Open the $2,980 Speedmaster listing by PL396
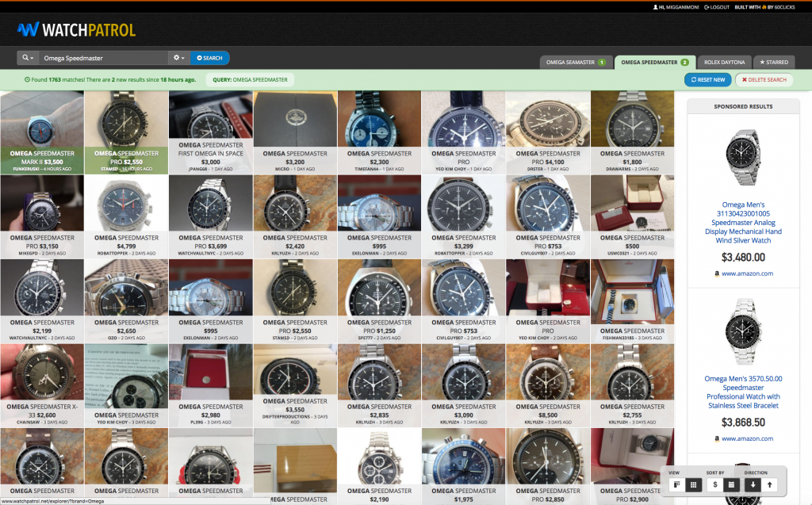 coord(211,385)
